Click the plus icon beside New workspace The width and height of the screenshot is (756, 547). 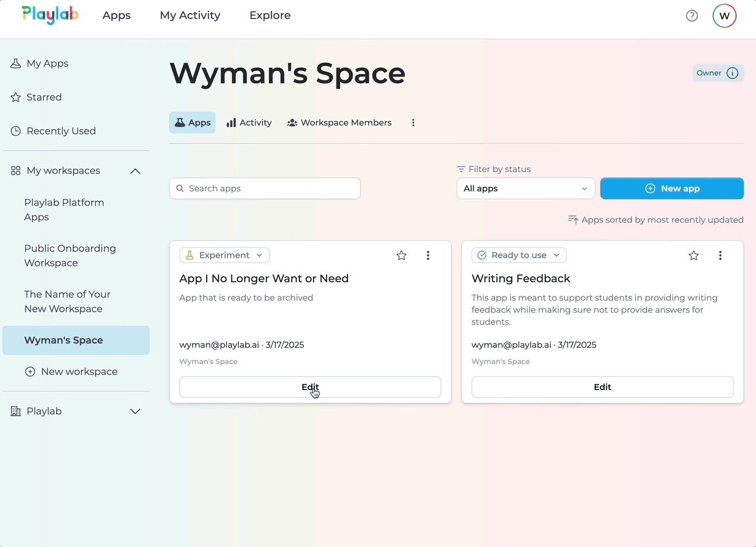[30, 371]
